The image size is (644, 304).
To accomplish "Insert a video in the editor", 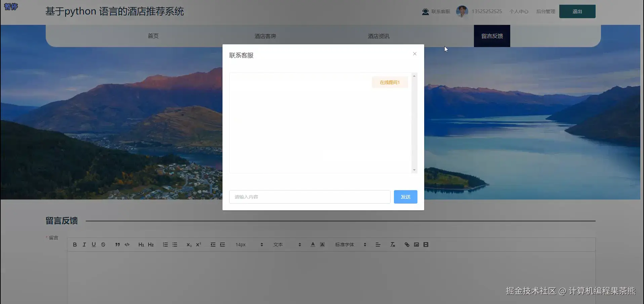I will point(426,245).
